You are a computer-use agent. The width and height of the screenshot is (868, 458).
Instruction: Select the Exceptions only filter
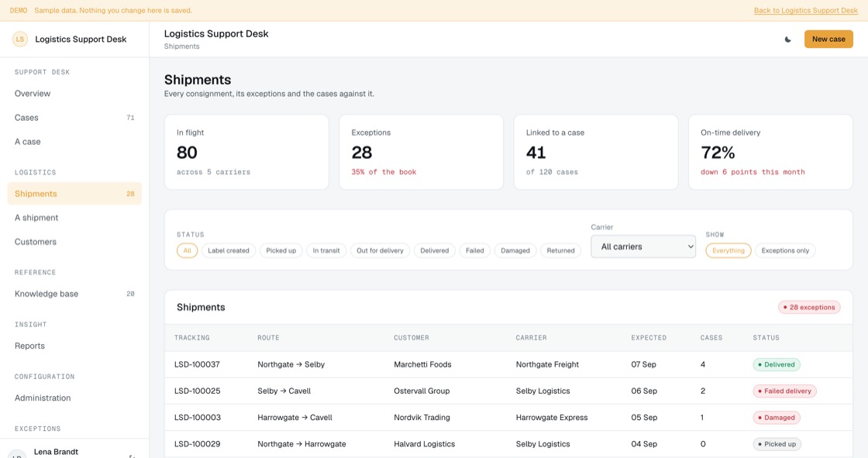(x=785, y=251)
